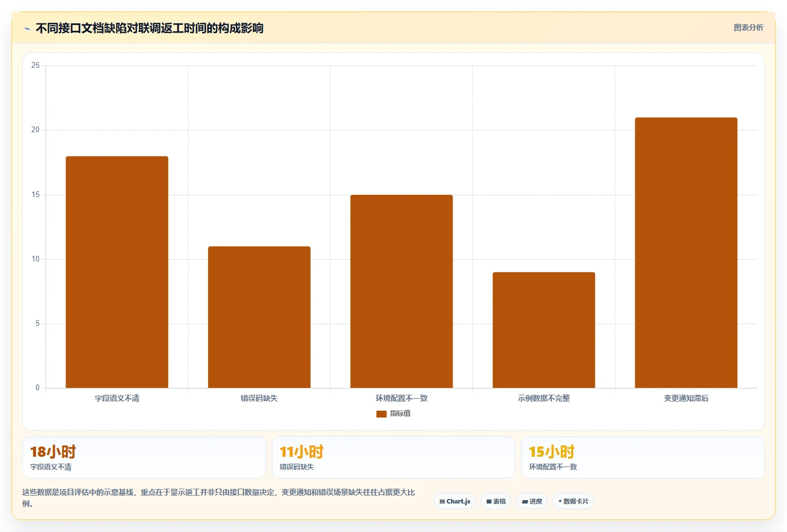
Task: Click the chart title 不同接口文档缺陷对联调返工时间的构成影响
Action: [149, 28]
